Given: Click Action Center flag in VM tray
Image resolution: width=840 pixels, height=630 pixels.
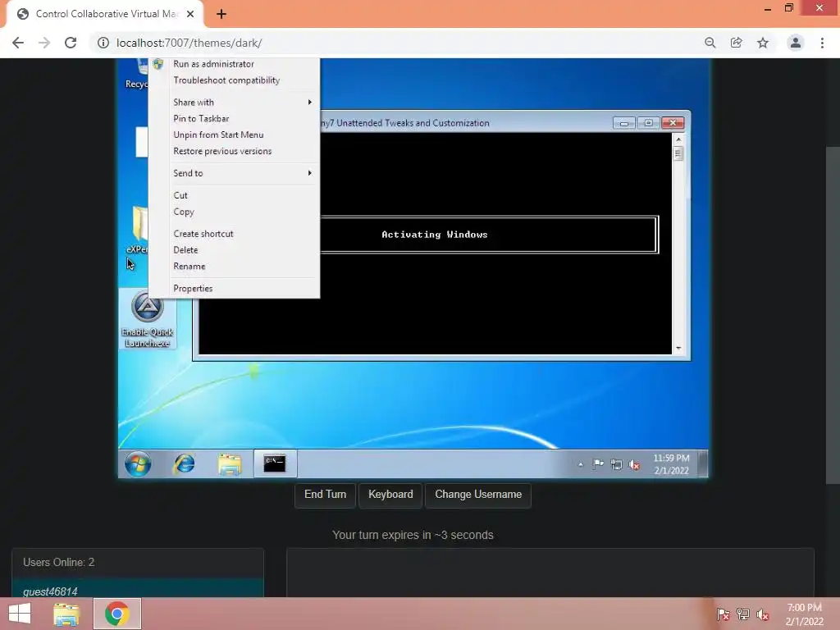Looking at the screenshot, I should coord(598,464).
